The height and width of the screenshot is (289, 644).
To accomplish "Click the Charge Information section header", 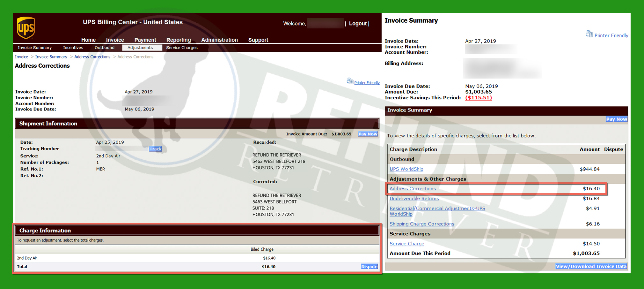I will (197, 231).
